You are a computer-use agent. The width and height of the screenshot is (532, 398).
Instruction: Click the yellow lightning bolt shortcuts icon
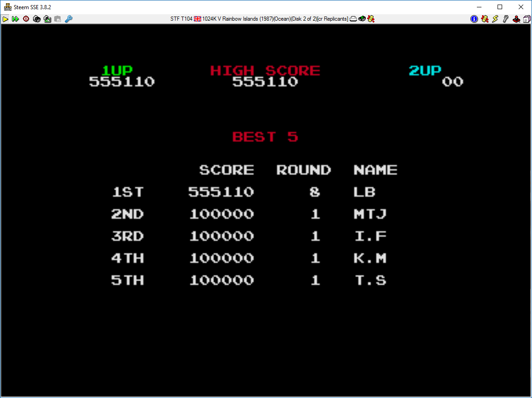[x=495, y=19]
